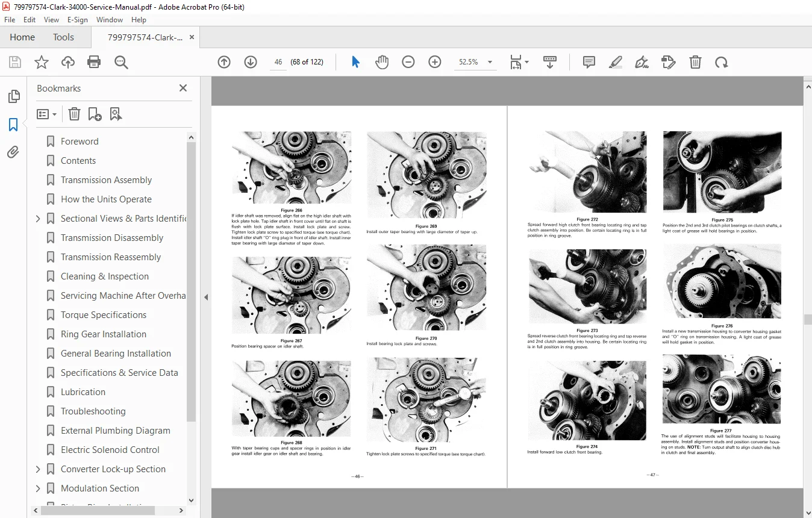Open the bookmark options list dropdown
This screenshot has height=518, width=812.
(x=46, y=114)
